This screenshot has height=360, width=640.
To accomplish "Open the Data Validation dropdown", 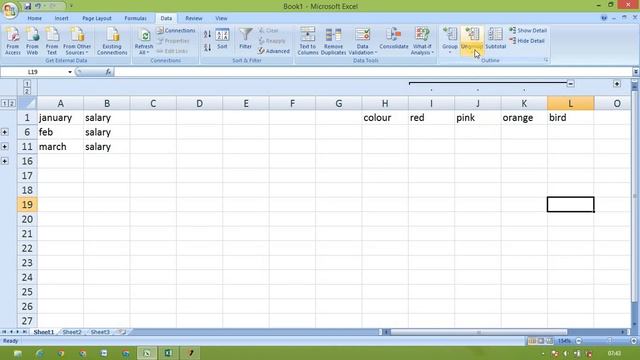I will coord(362,41).
